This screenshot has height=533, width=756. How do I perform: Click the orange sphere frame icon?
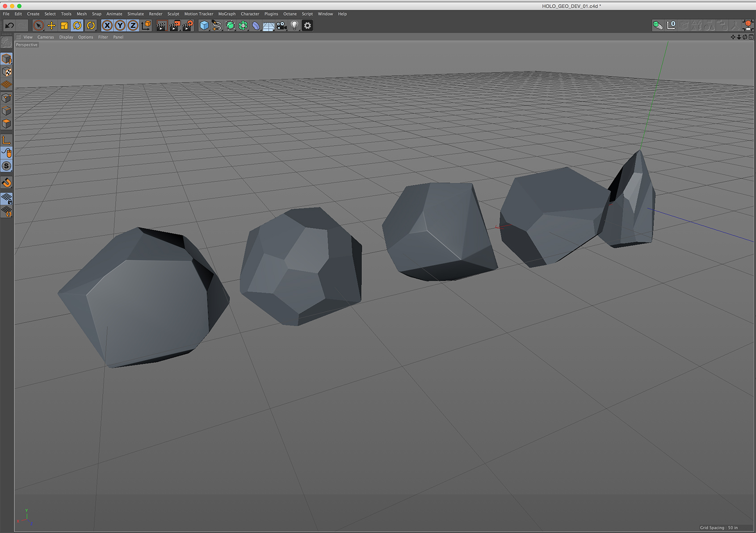[748, 25]
